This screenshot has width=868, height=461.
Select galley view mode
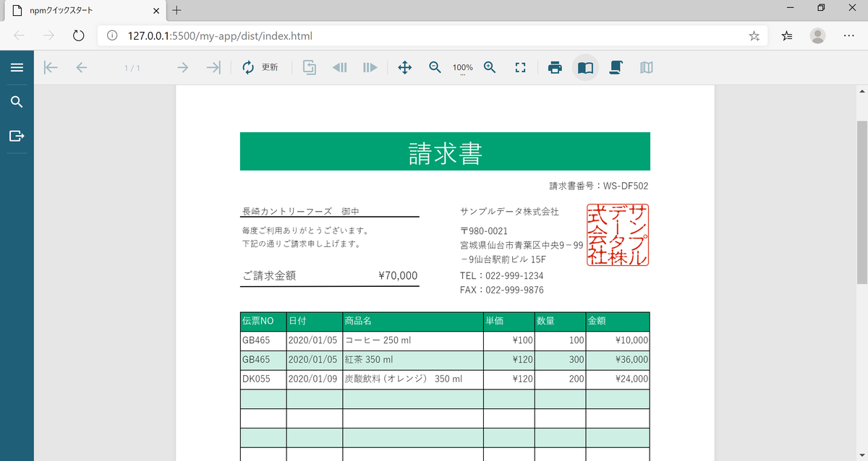(647, 67)
